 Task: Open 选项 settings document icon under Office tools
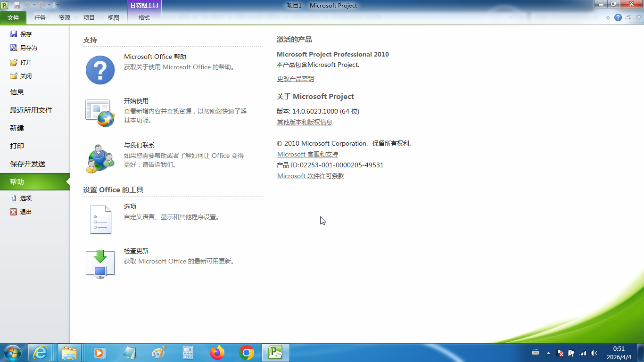click(100, 220)
